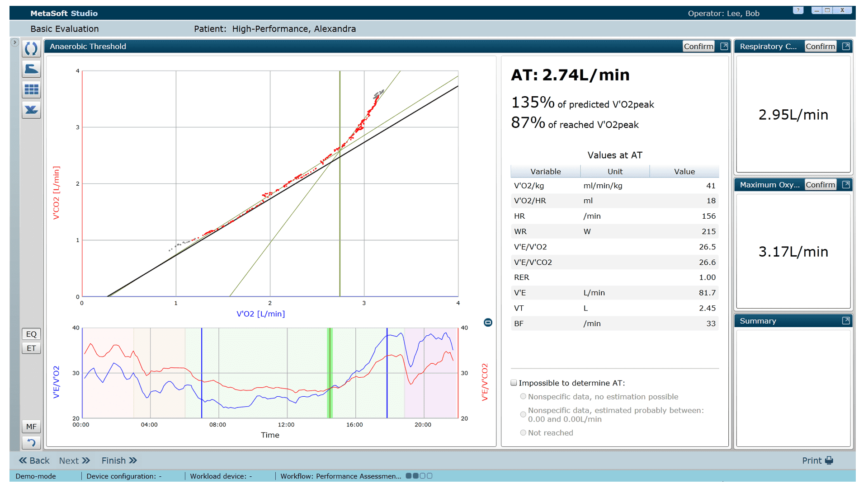Click the Print printer icon
868x488 pixels.
(x=829, y=460)
